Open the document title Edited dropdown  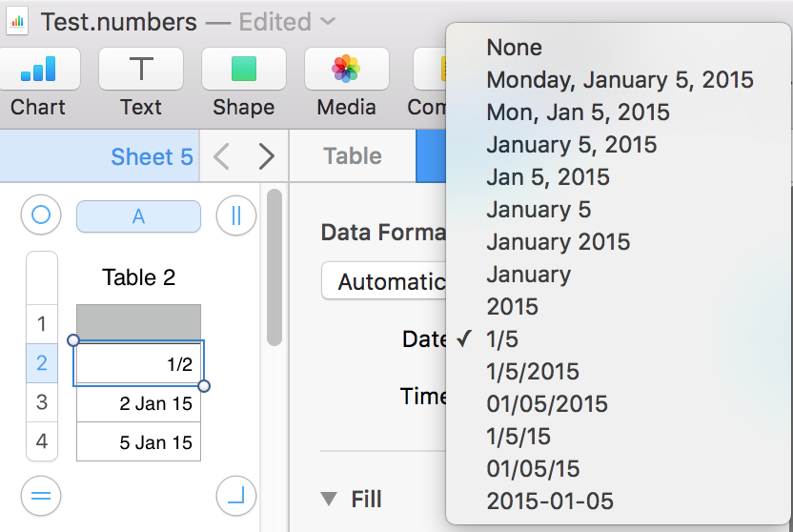pos(328,21)
